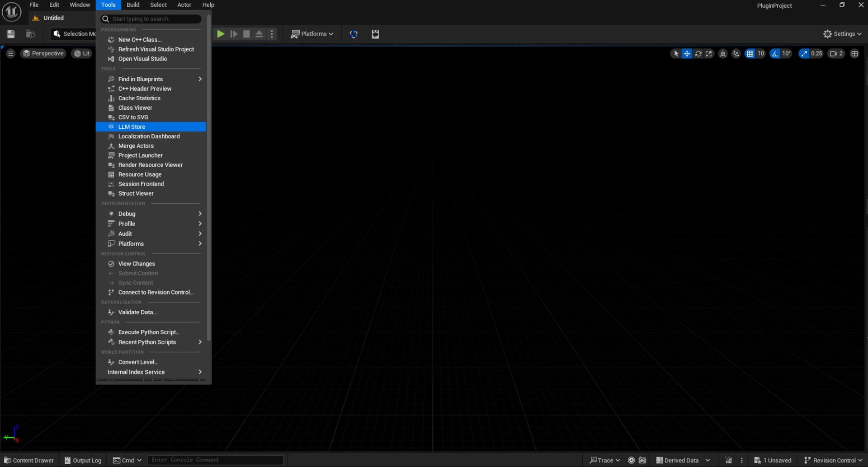The height and width of the screenshot is (467, 868).
Task: Click the Eject from player icon
Action: click(259, 34)
